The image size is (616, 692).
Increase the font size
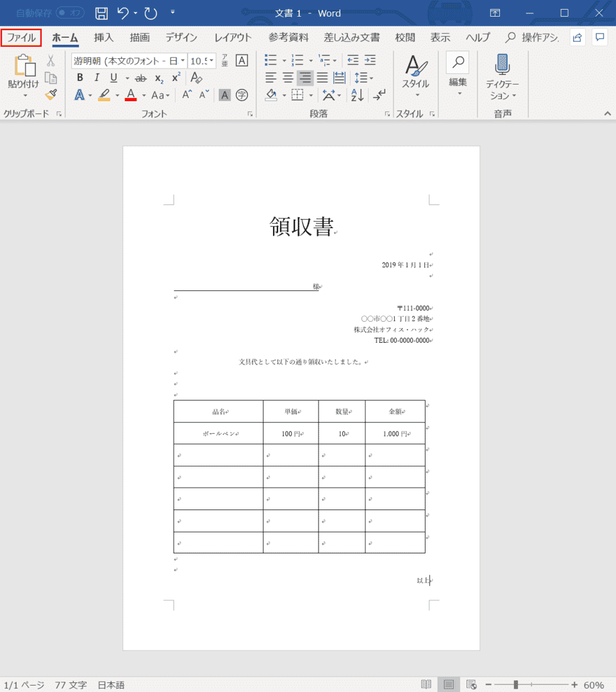tap(187, 94)
